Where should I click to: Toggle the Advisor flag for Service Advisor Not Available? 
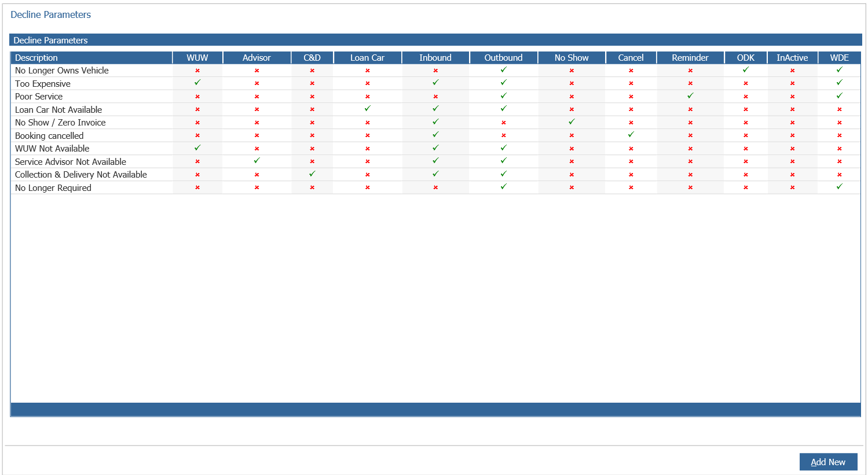[x=257, y=161]
